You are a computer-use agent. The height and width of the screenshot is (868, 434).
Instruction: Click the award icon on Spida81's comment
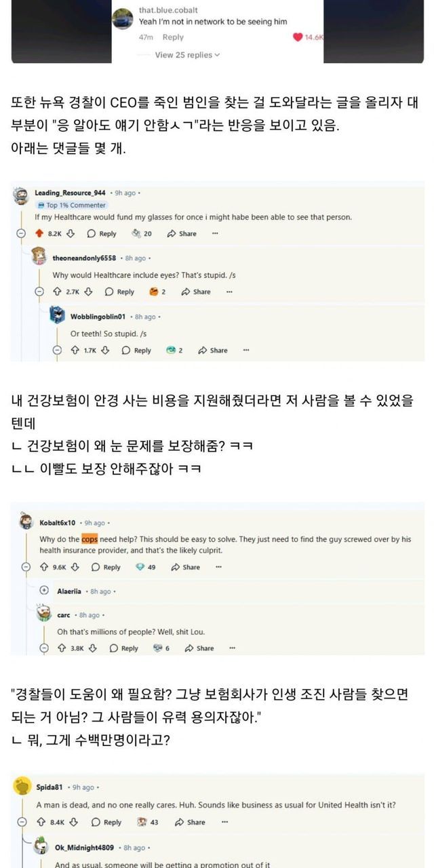pyautogui.click(x=142, y=822)
